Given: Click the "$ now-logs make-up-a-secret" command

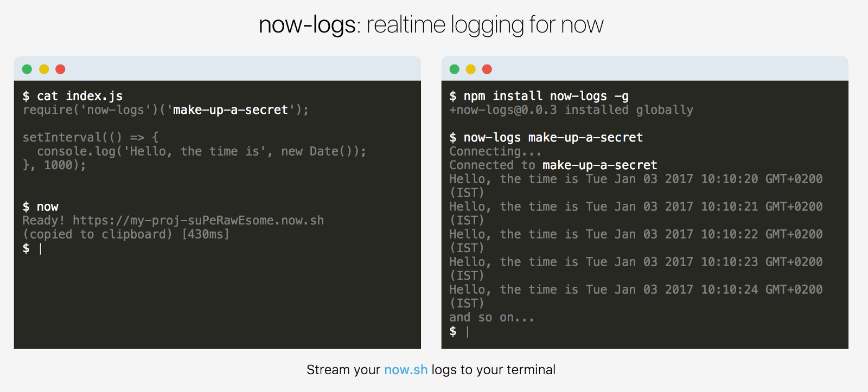Looking at the screenshot, I should (546, 138).
